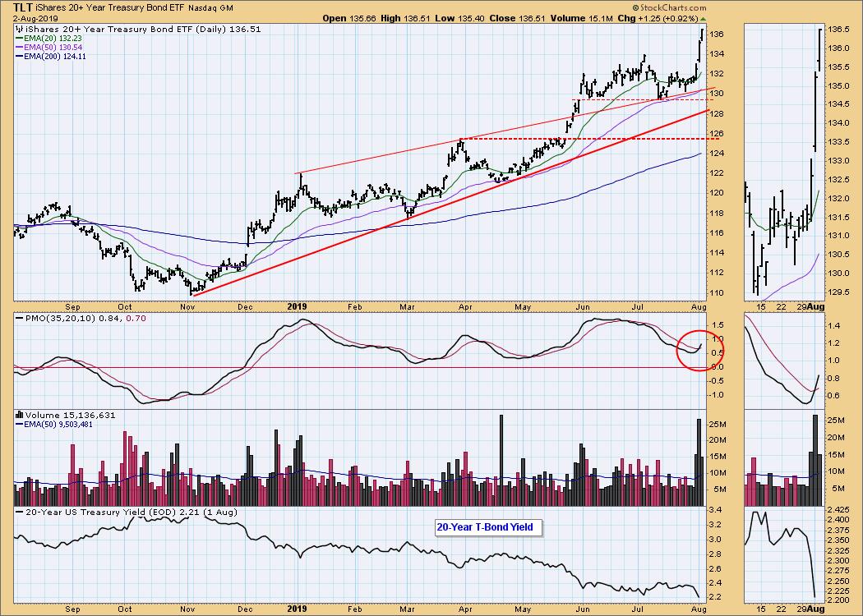The height and width of the screenshot is (616, 863).
Task: Click the 20-Year US Treasury Yield label
Action: click(x=127, y=512)
